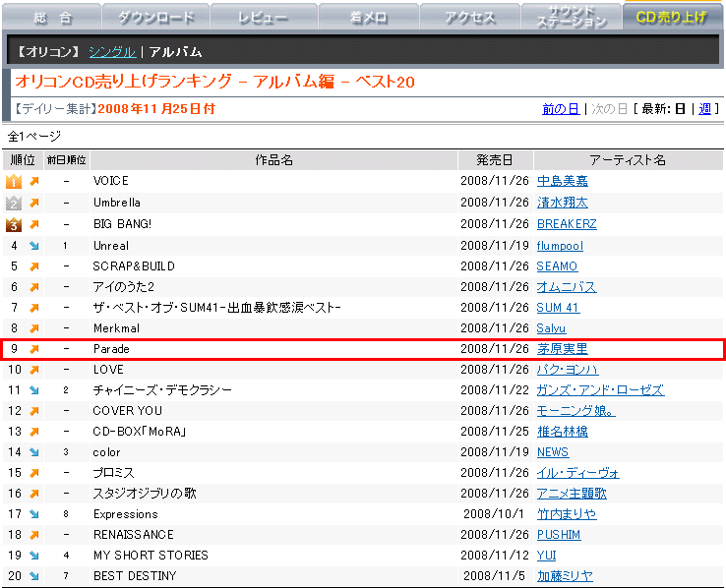
Task: Select the 着メロ tab
Action: point(369,17)
